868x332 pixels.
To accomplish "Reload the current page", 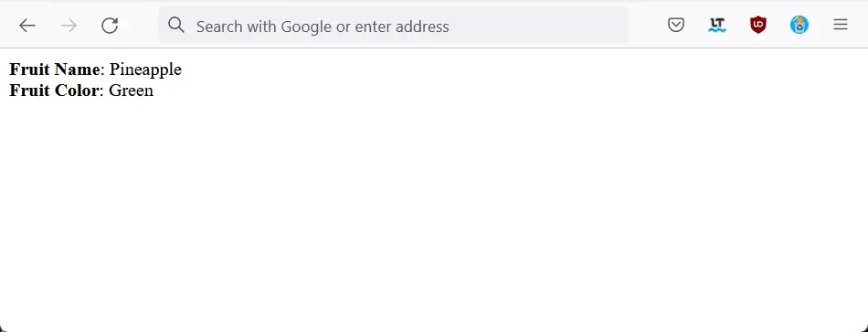I will (110, 26).
